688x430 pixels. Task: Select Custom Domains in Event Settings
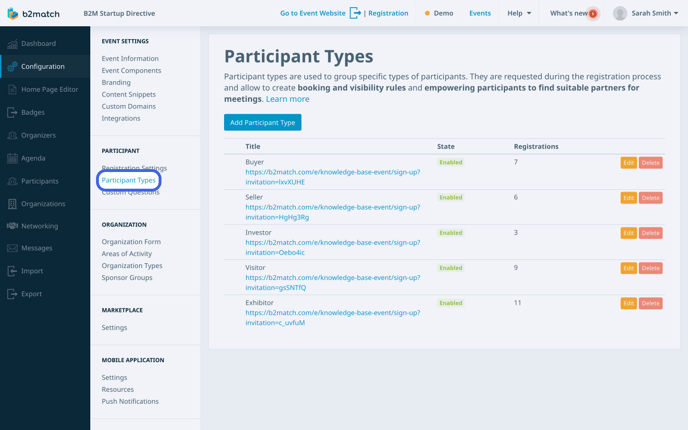128,106
